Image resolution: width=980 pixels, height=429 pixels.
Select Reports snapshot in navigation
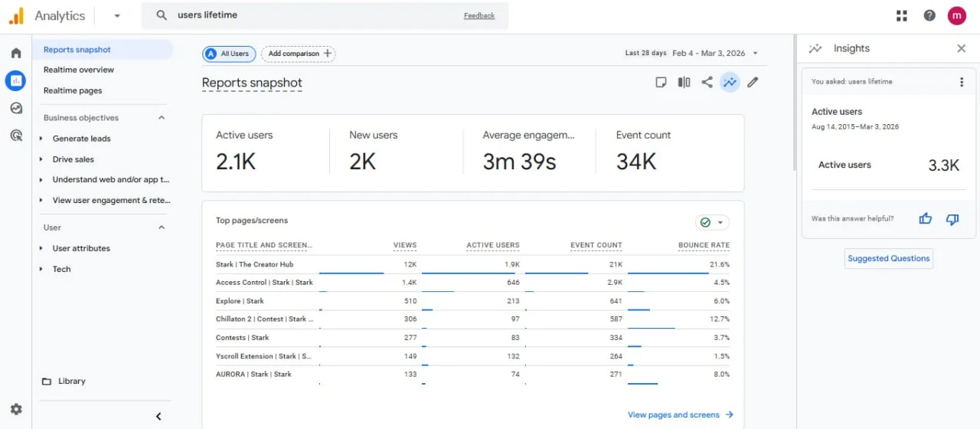(103, 50)
